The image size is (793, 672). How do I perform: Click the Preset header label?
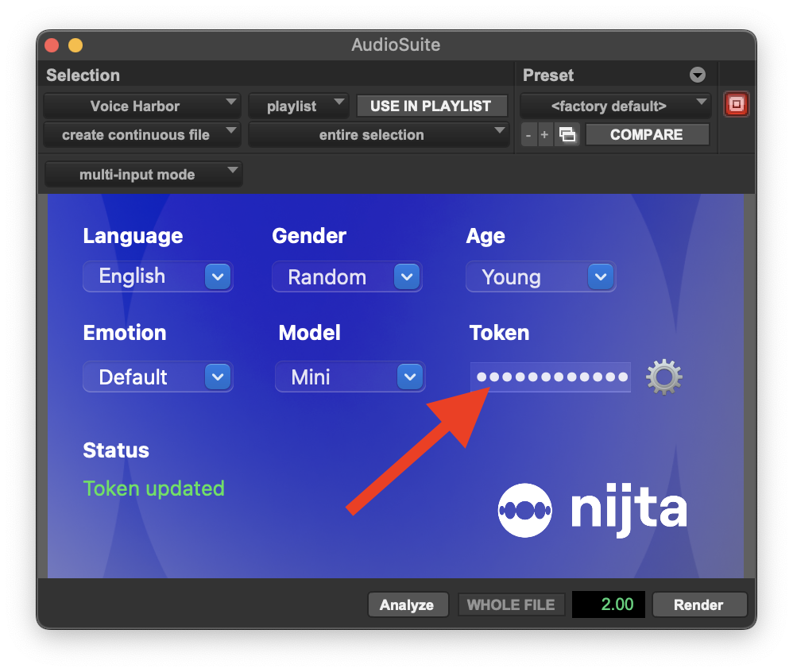point(548,75)
